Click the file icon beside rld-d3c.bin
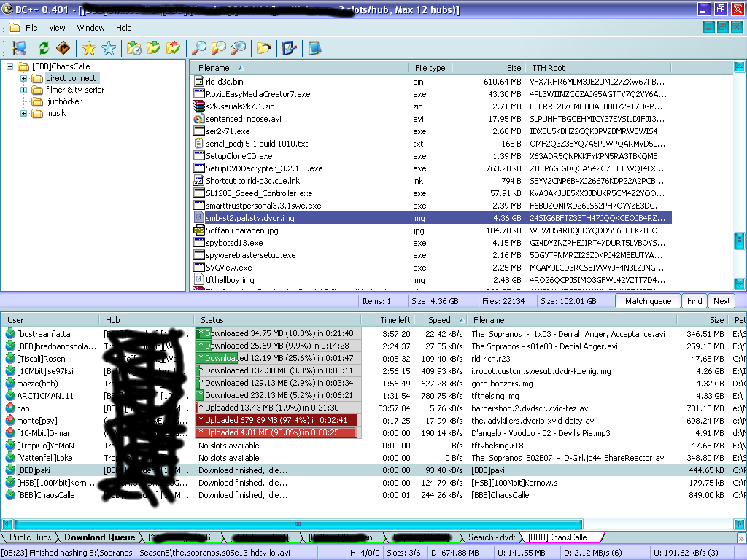Viewport: 747px width, 560px height. (x=199, y=82)
